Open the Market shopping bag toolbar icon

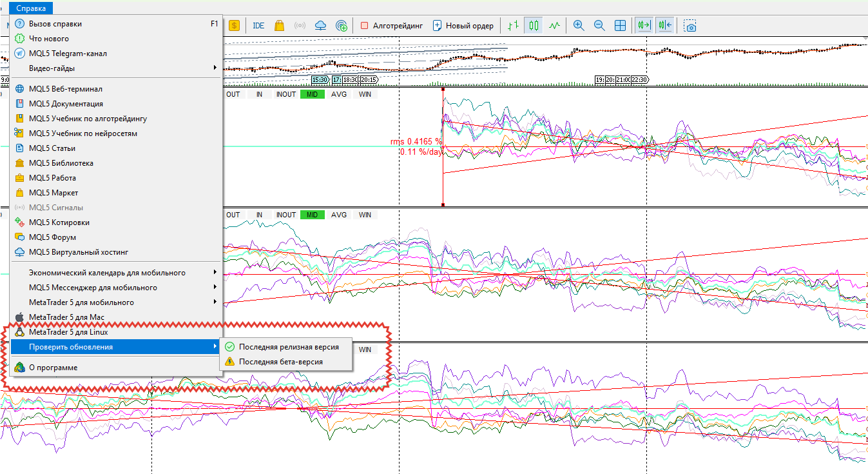(x=279, y=26)
